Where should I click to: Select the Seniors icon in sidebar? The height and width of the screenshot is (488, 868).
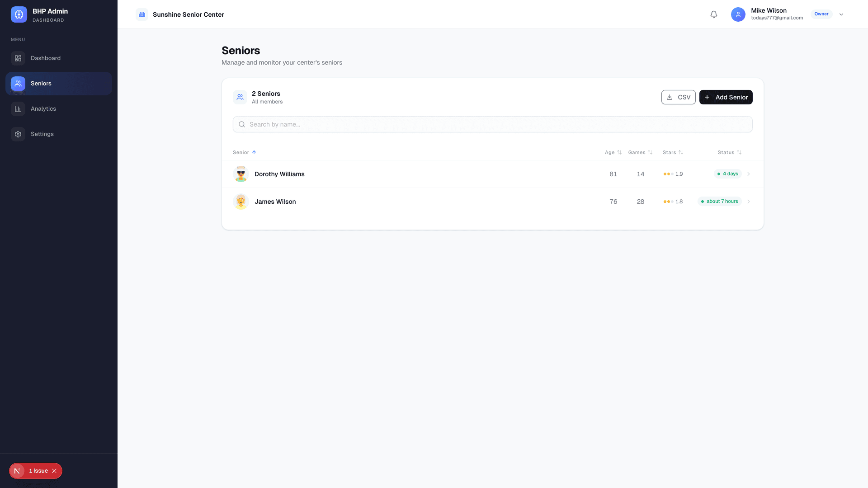[x=18, y=83]
